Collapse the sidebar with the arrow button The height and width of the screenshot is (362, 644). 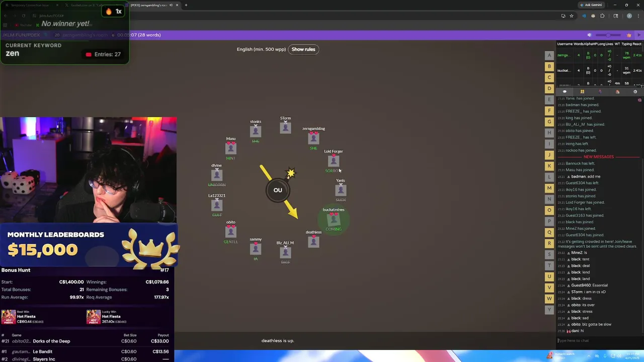pos(639,35)
